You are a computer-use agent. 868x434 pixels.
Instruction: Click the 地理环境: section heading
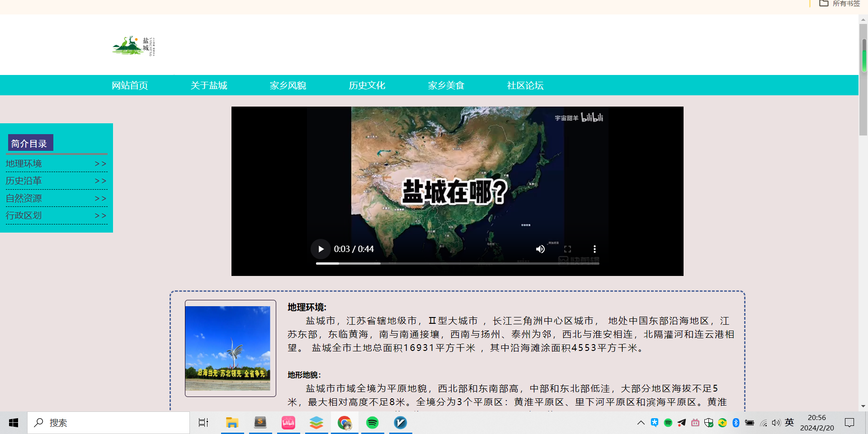click(307, 307)
